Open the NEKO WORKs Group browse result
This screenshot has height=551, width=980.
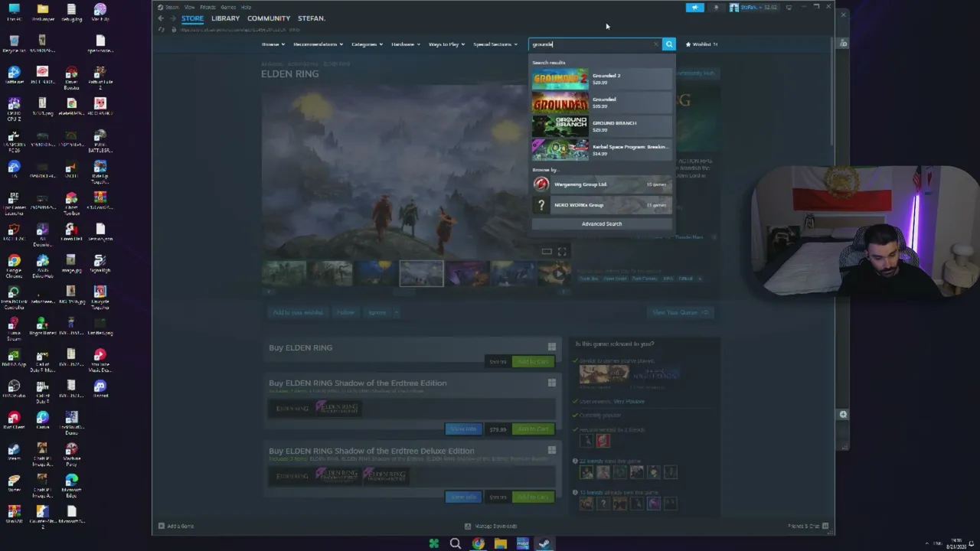tap(602, 205)
